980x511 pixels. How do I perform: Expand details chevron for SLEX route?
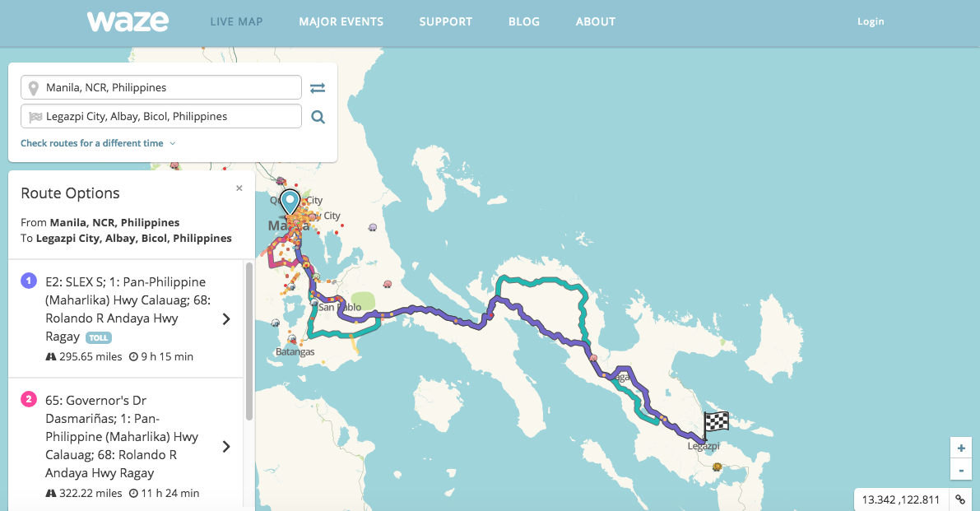point(226,319)
